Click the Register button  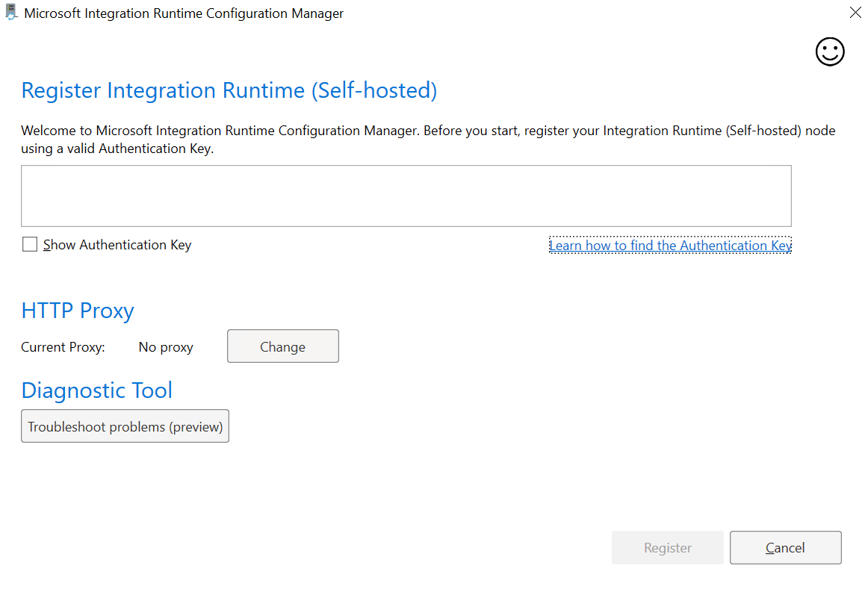point(668,548)
